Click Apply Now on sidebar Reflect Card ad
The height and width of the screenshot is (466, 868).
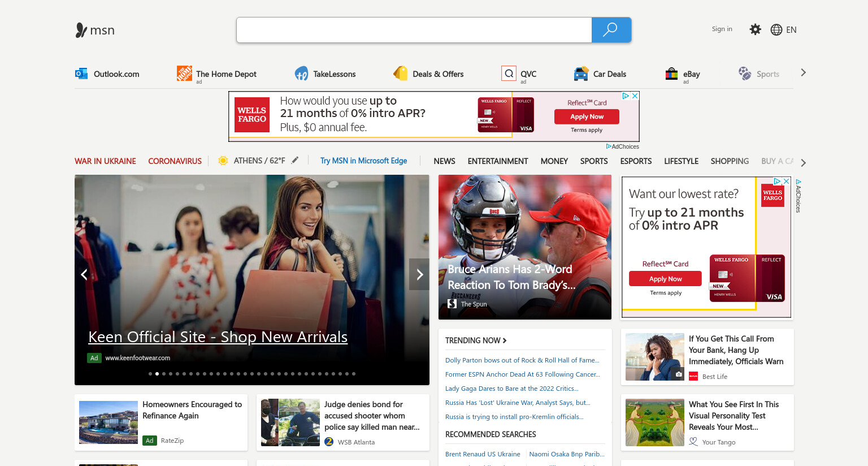tap(665, 279)
